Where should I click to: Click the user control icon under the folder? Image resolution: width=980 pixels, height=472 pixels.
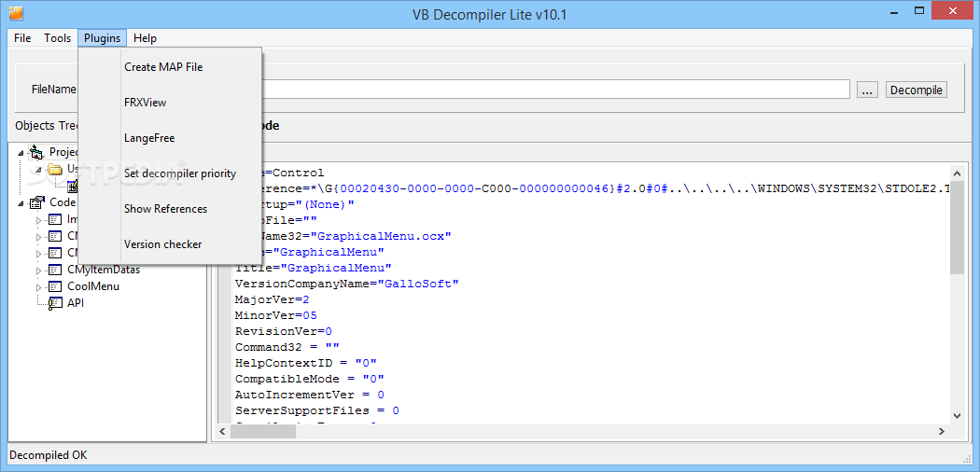pos(72,186)
